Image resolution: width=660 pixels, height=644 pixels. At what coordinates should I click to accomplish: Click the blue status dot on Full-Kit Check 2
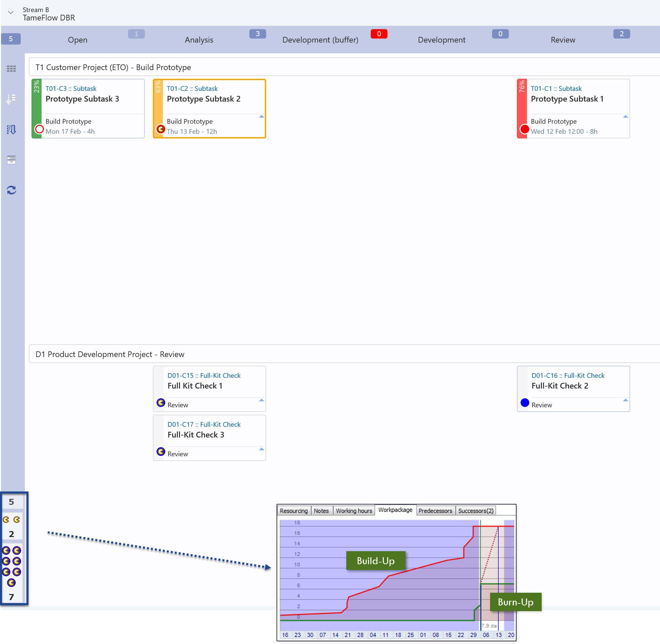tap(525, 403)
